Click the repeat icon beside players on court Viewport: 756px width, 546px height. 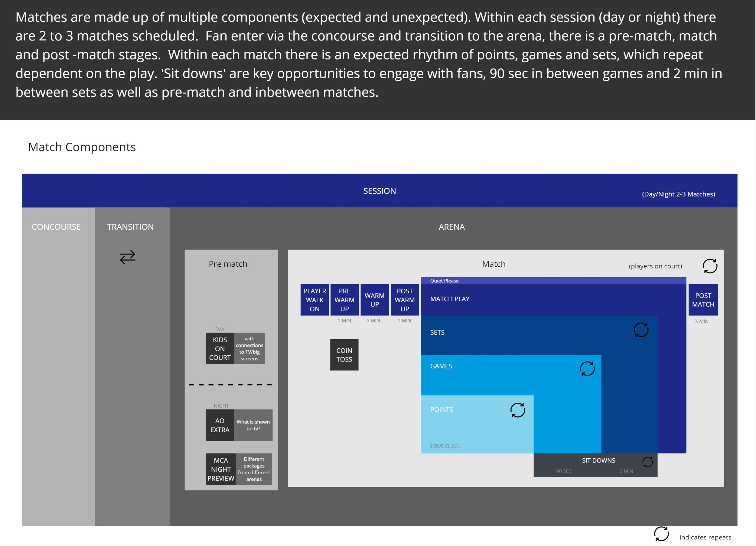(710, 266)
